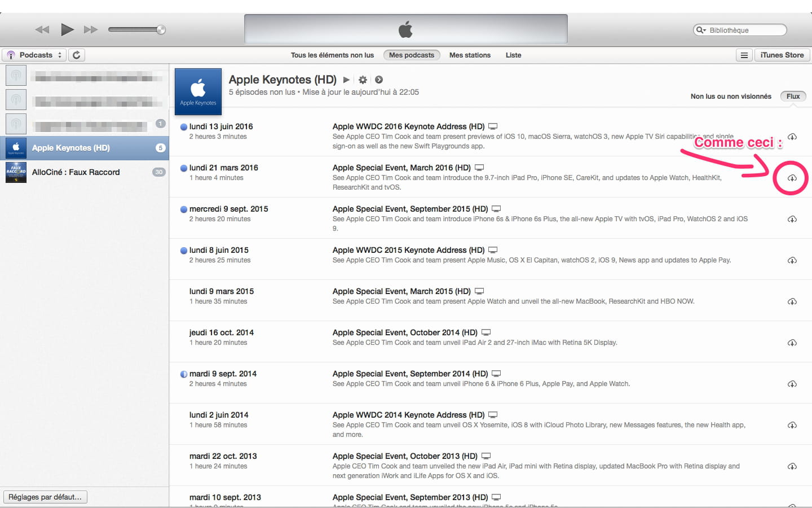
Task: Click video icon beside March 2016 Event
Action: pos(479,168)
